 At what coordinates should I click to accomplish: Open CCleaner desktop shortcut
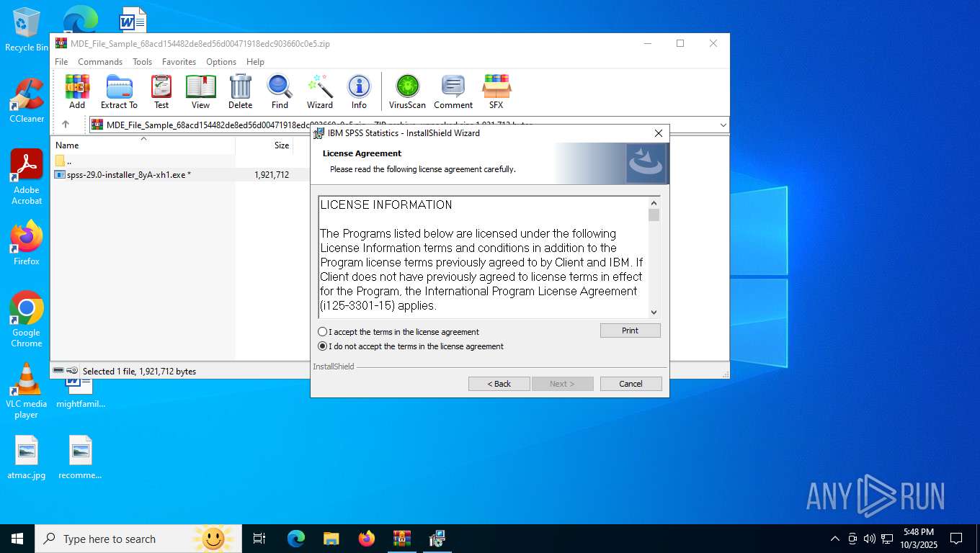coord(27,101)
